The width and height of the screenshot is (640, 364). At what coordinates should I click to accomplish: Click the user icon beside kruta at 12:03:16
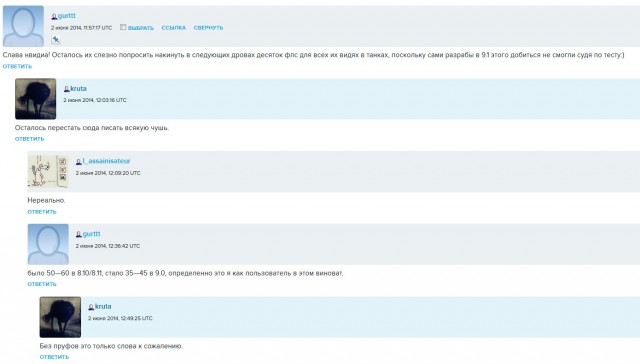click(67, 89)
